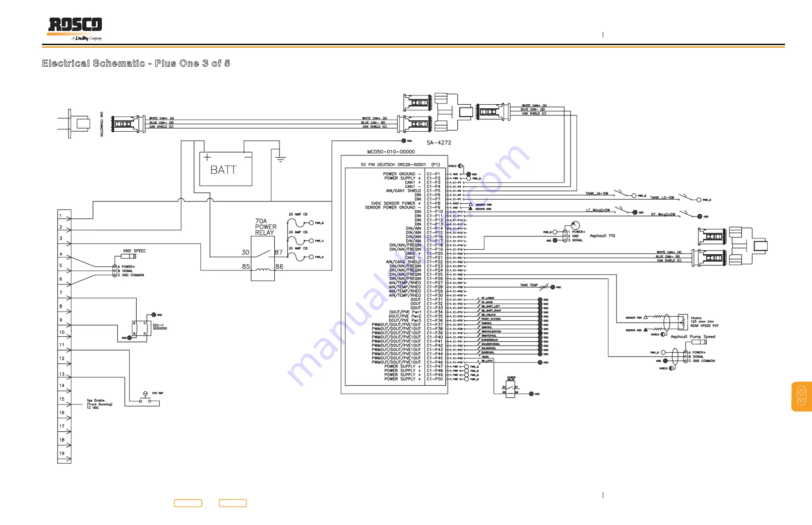This screenshot has width=812, height=525.
Task: Select terminal 7 on the left terminal strip
Action: tap(65, 295)
